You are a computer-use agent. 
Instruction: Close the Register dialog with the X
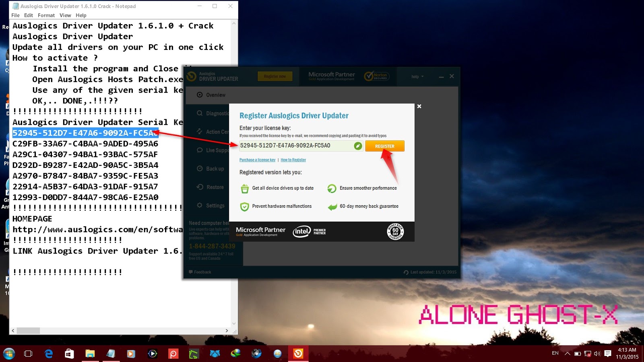coord(419,106)
